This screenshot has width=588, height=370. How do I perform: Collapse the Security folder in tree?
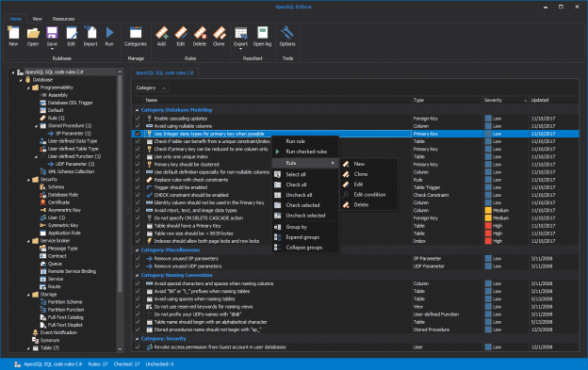pos(28,180)
